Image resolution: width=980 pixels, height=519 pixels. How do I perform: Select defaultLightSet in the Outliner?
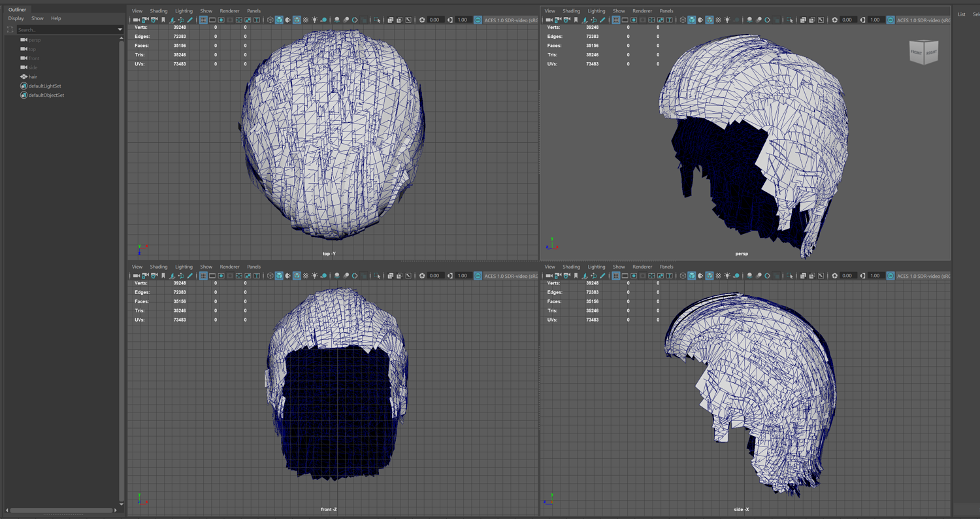click(x=44, y=86)
